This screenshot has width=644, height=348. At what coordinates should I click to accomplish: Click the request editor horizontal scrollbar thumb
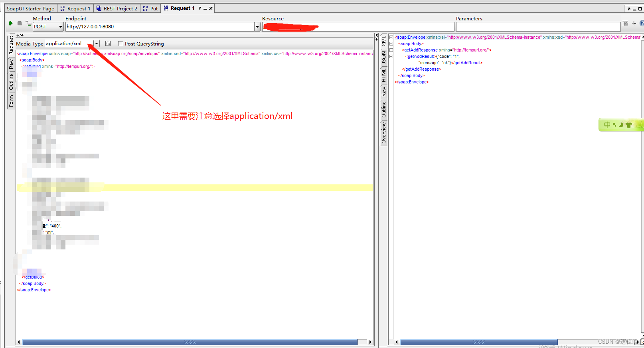[x=190, y=342]
